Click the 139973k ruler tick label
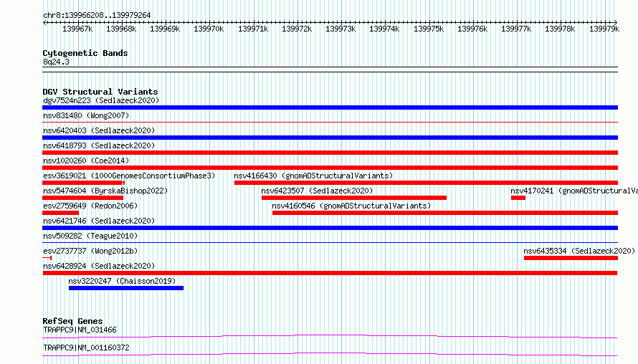Screen dimensions: 638x364 (x=341, y=29)
